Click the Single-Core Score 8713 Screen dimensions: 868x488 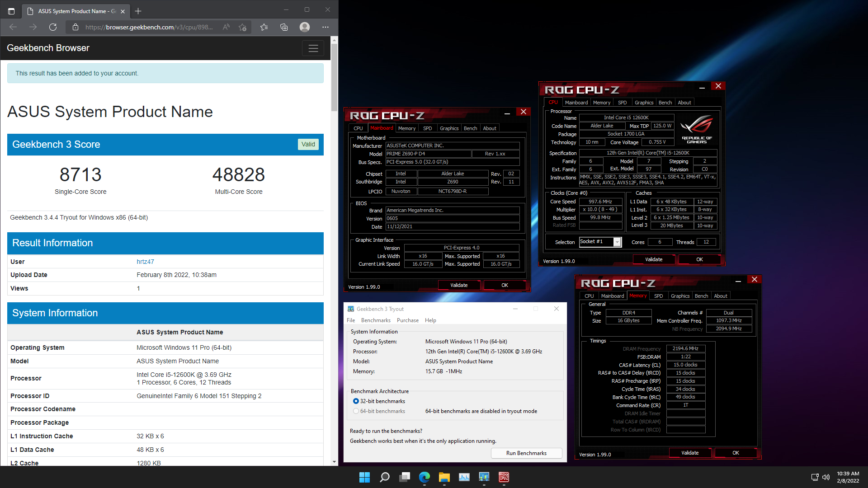tap(80, 175)
